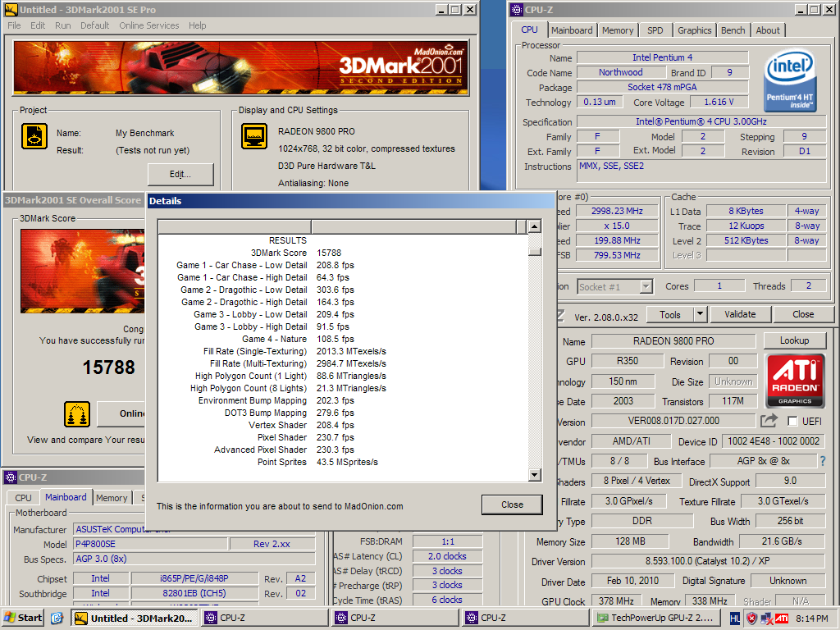Click the Lookup button in GPU-Z

click(794, 340)
